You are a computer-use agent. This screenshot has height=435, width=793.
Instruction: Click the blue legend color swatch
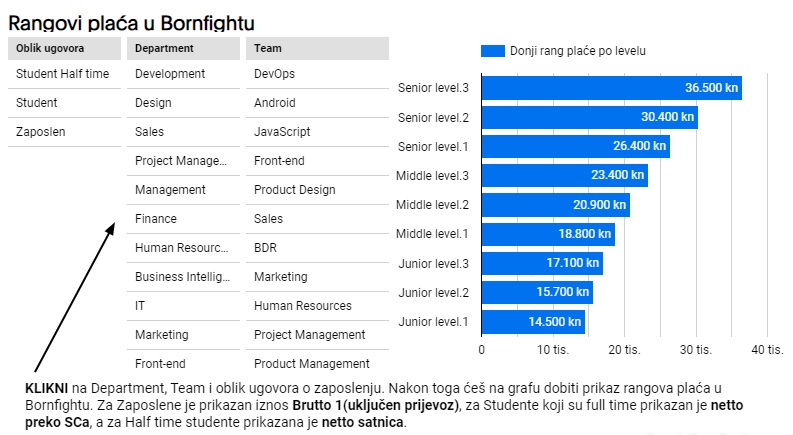pyautogui.click(x=492, y=50)
